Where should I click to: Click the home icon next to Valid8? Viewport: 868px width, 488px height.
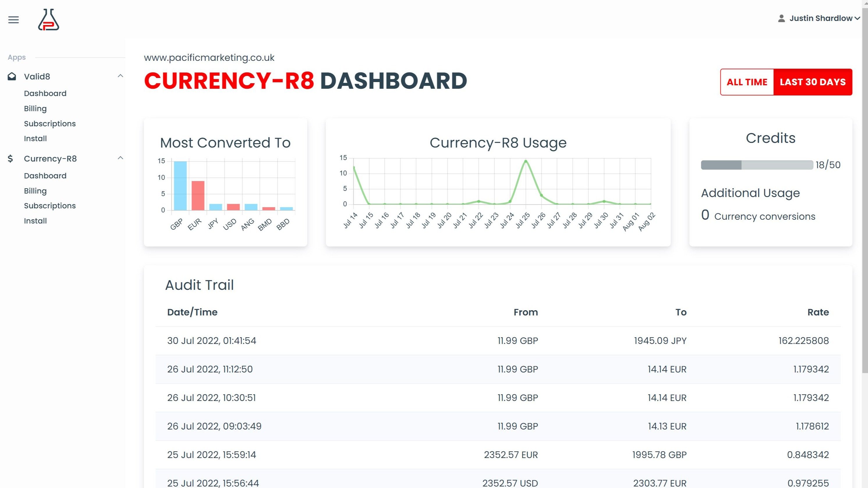(x=11, y=76)
